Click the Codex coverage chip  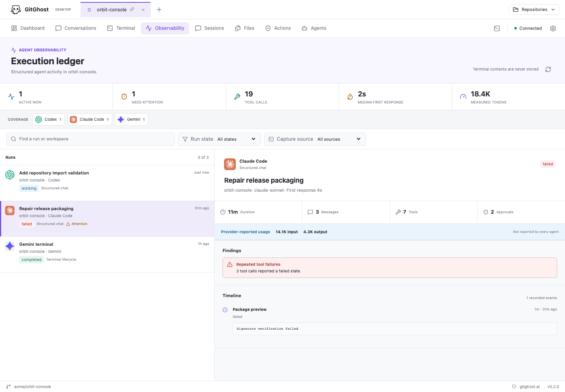pyautogui.click(x=49, y=120)
